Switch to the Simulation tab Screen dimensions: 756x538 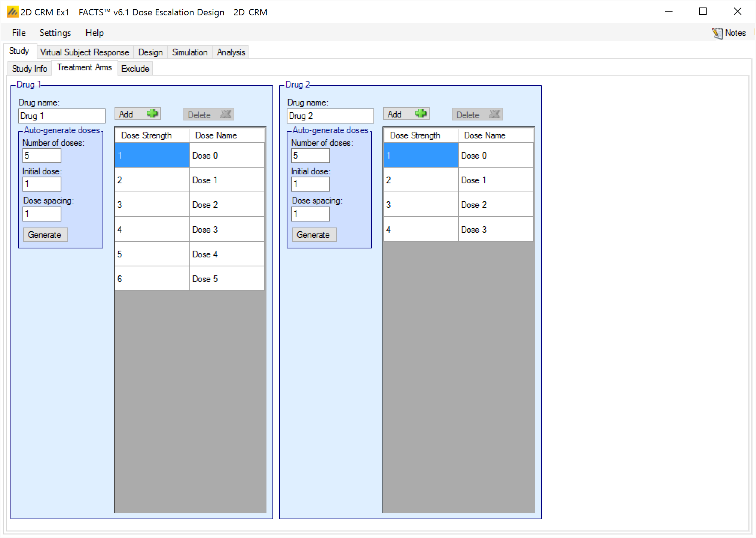point(189,52)
